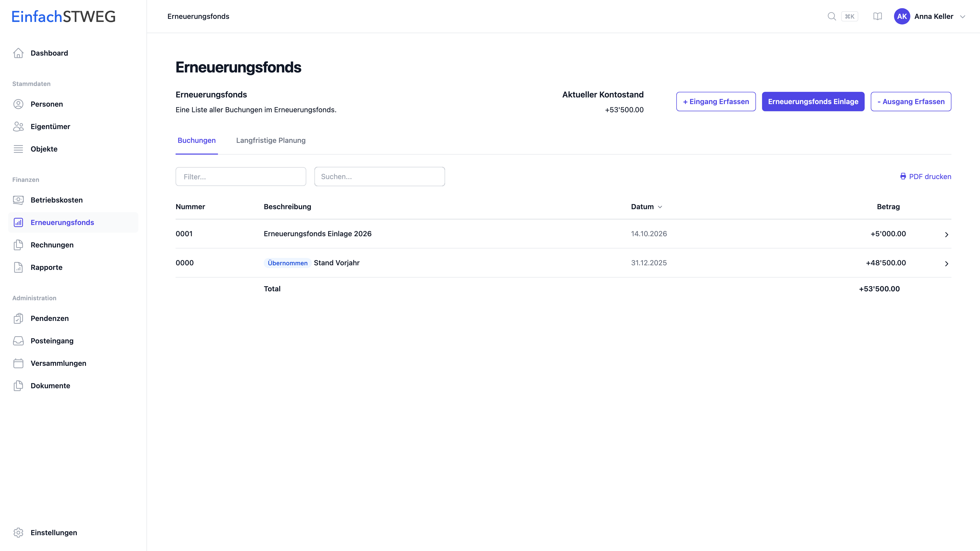
Task: Click the EinfachSTWEG logo
Action: pos(64,16)
